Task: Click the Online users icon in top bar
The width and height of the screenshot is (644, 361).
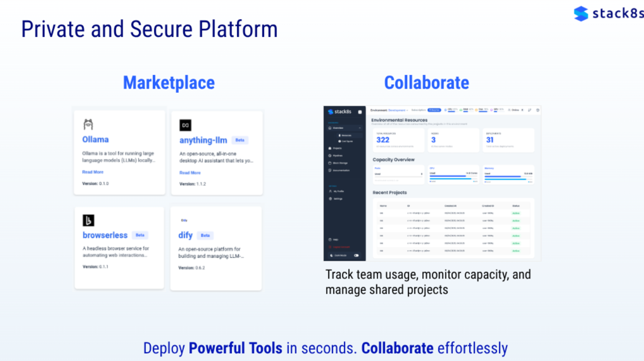Action: coord(509,110)
